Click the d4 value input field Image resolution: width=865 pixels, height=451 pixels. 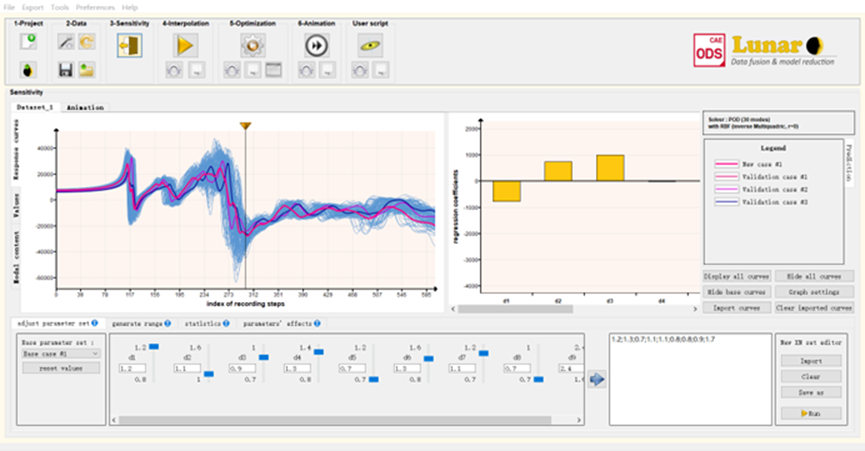coord(297,368)
